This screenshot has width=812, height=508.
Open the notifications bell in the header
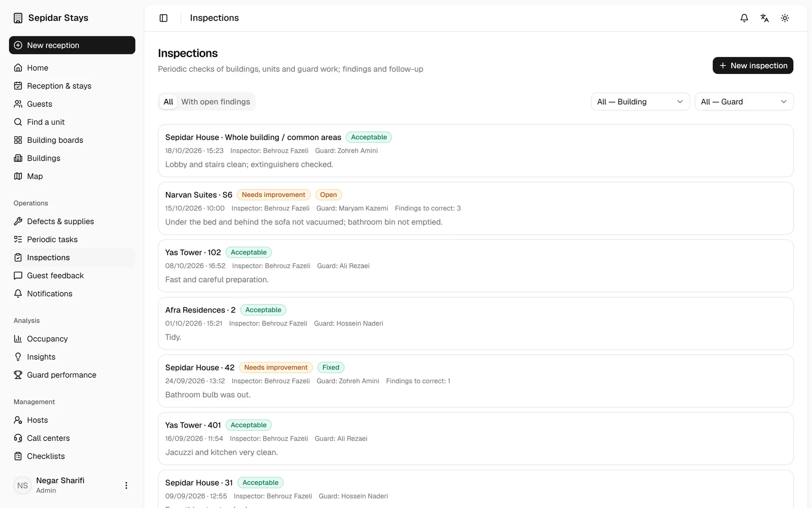click(x=744, y=18)
